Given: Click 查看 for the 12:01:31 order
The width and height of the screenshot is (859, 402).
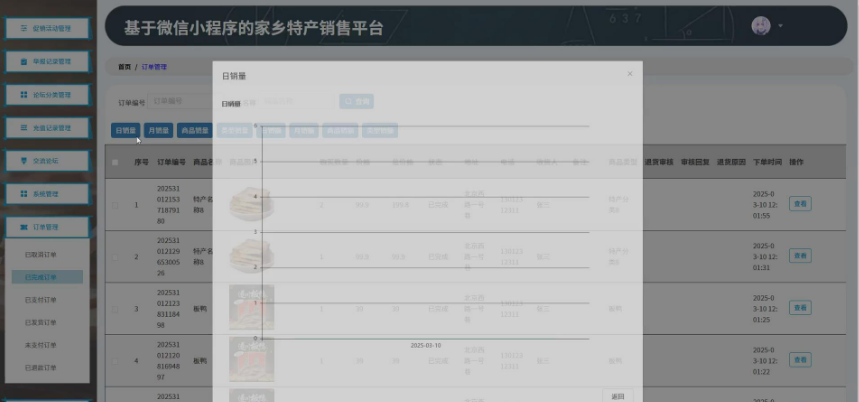Looking at the screenshot, I should pos(800,255).
